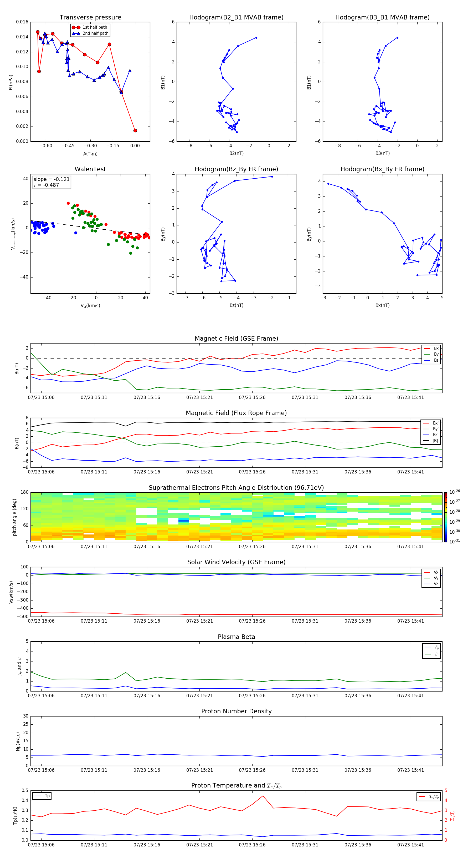The image size is (473, 868).
Task: Click the 'Transverse pressure' plot title
Action: [90, 18]
